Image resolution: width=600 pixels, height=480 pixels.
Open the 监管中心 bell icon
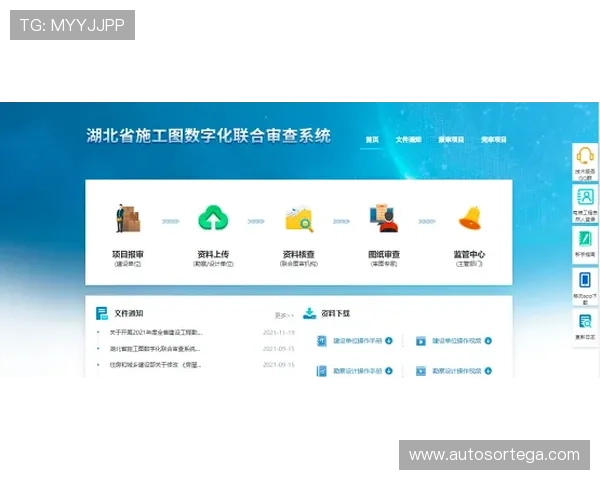[x=470, y=218]
